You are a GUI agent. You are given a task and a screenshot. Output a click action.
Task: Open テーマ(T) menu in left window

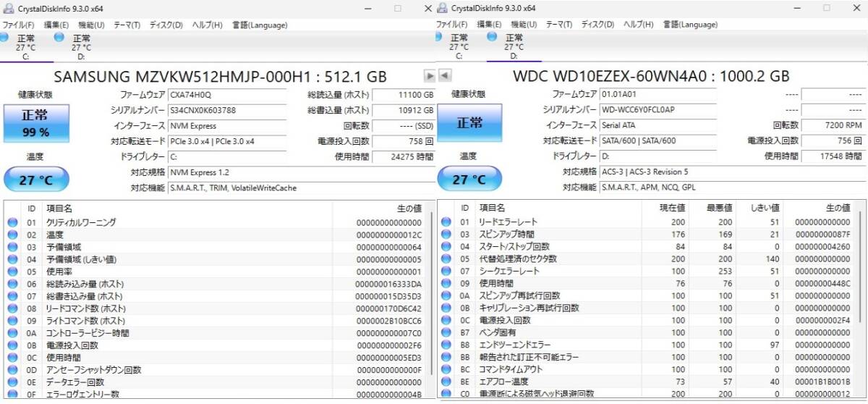(126, 25)
